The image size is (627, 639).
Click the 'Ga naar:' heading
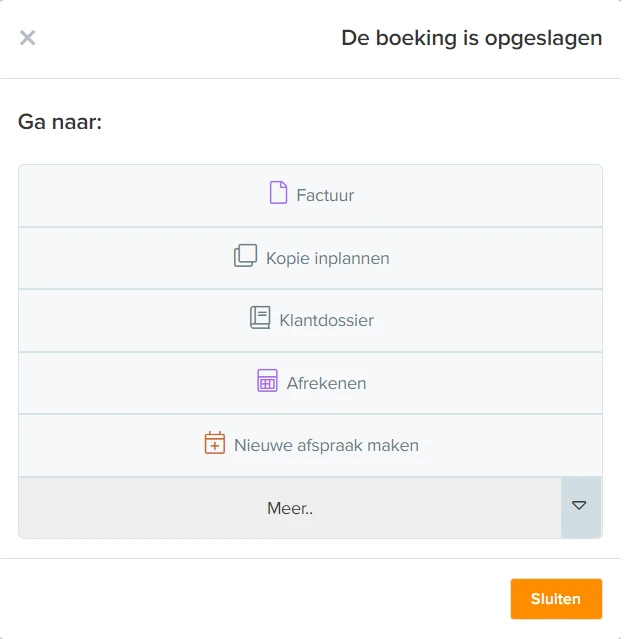60,122
